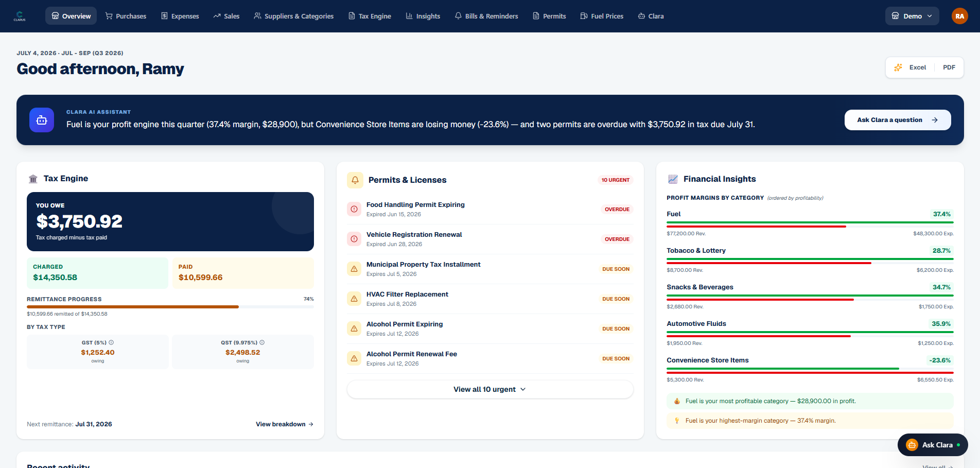Expand the Demo store dropdown
The image size is (980, 468).
[x=912, y=16]
